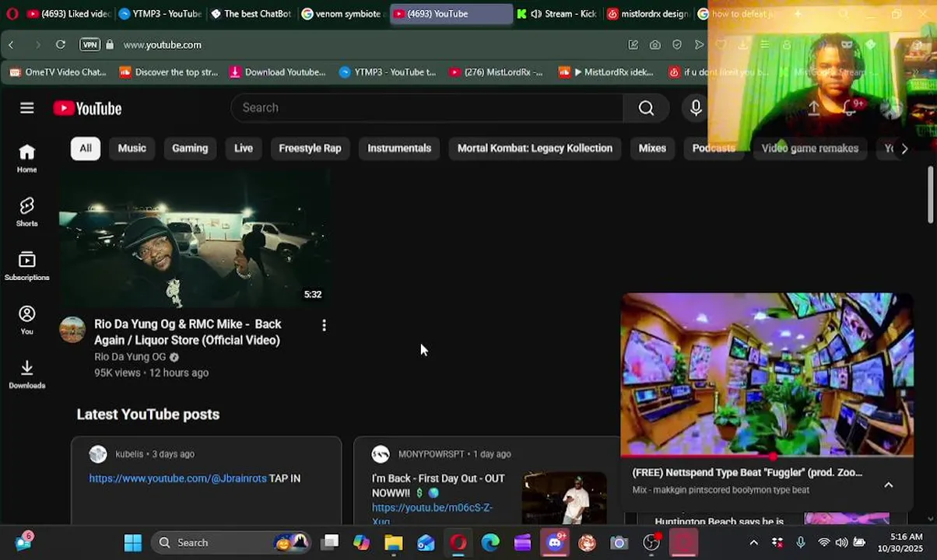The image size is (937, 560).
Task: Open the youtu.be link in MONYPOWRSPT post
Action: (x=432, y=514)
